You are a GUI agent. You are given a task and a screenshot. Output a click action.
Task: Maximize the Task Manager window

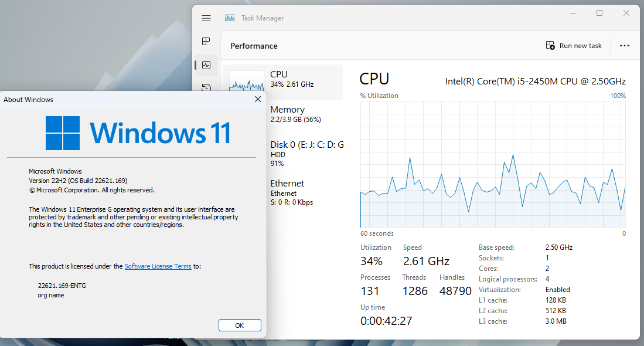[x=599, y=13]
